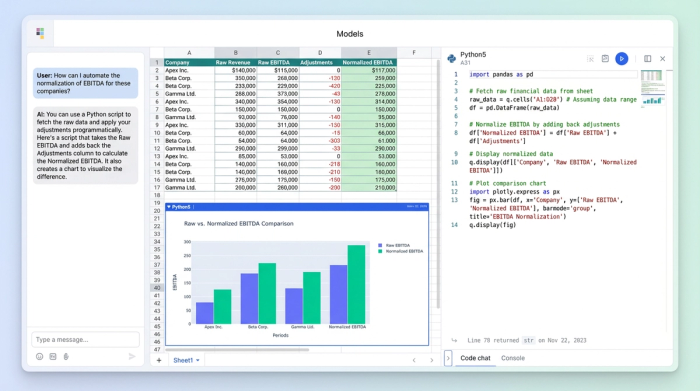
Task: Click the Normalized EBITDA header cell
Action: [x=369, y=62]
